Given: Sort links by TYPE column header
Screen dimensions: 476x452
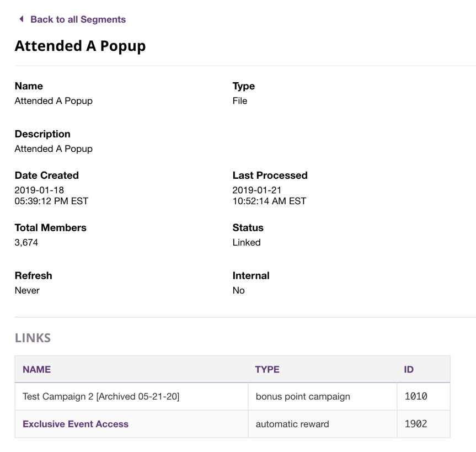Looking at the screenshot, I should click(267, 369).
